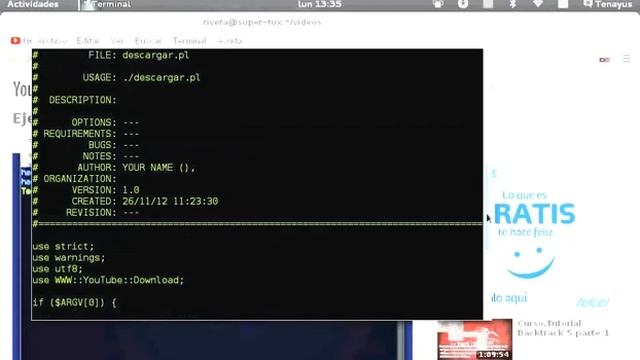This screenshot has height=360, width=640.
Task: Open the accessibility icon in top bar
Action: point(462,4)
